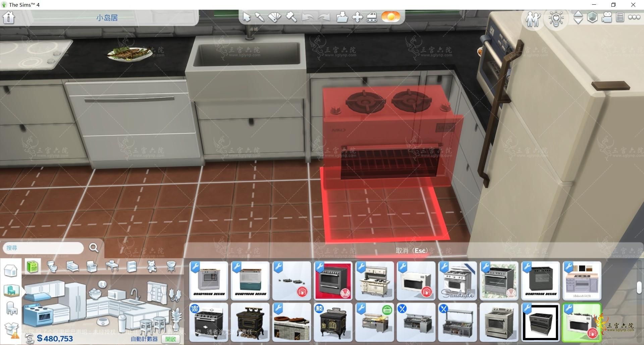
Task: Pick the cream vintage kitchen range
Action: [x=375, y=281]
